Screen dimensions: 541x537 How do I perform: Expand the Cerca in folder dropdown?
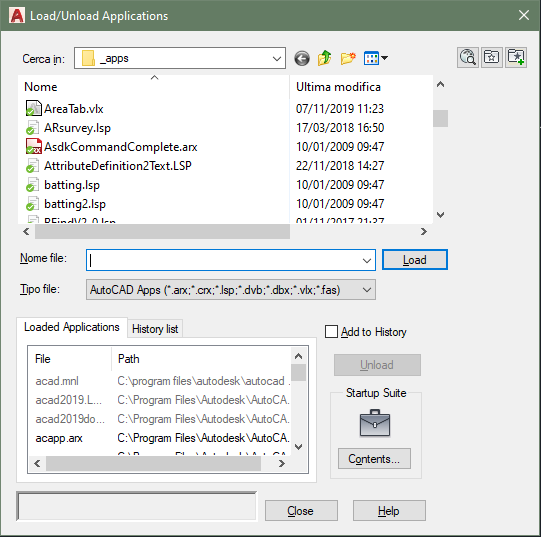pos(277,58)
